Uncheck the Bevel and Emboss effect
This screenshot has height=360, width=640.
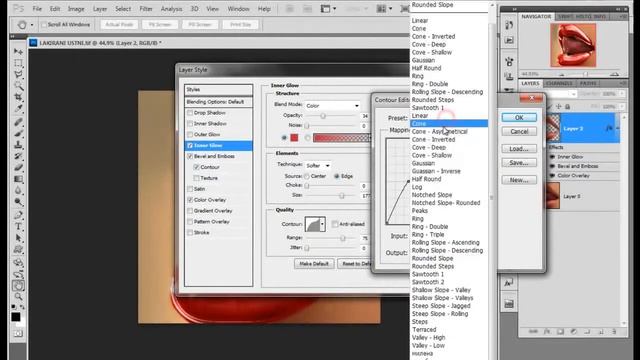(190, 156)
